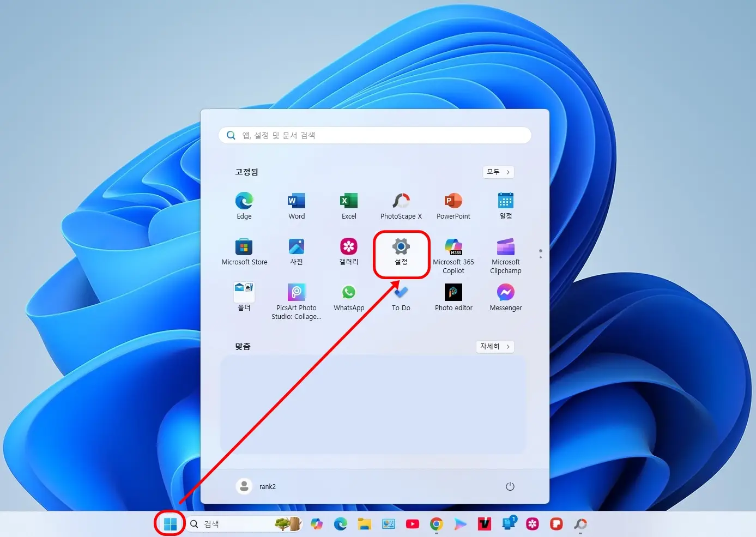Click the Windows Start button on taskbar
756x537 pixels.
(x=170, y=524)
